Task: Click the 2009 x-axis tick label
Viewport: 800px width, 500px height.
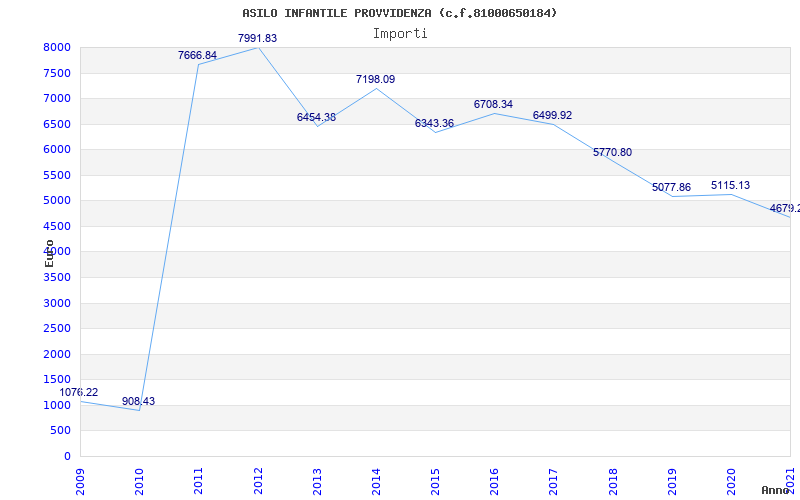Action: (81, 482)
